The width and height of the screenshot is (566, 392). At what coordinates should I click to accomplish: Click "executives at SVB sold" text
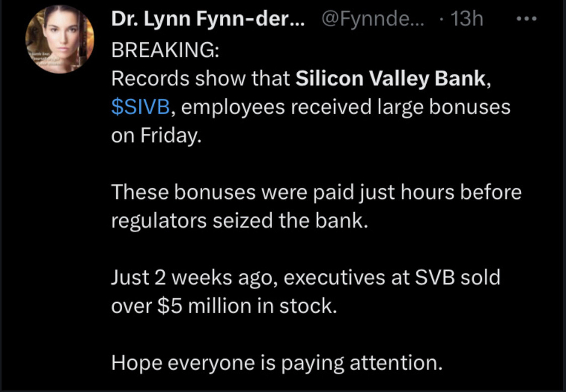pyautogui.click(x=392, y=277)
